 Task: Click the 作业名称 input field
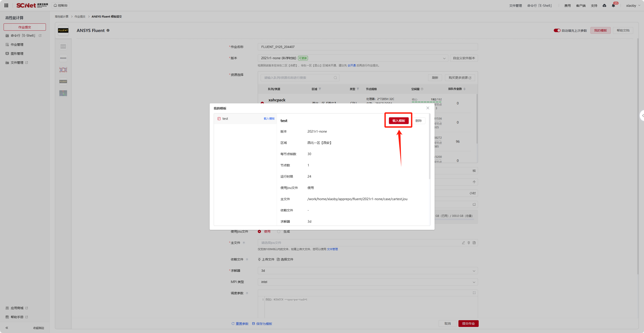tap(368, 47)
